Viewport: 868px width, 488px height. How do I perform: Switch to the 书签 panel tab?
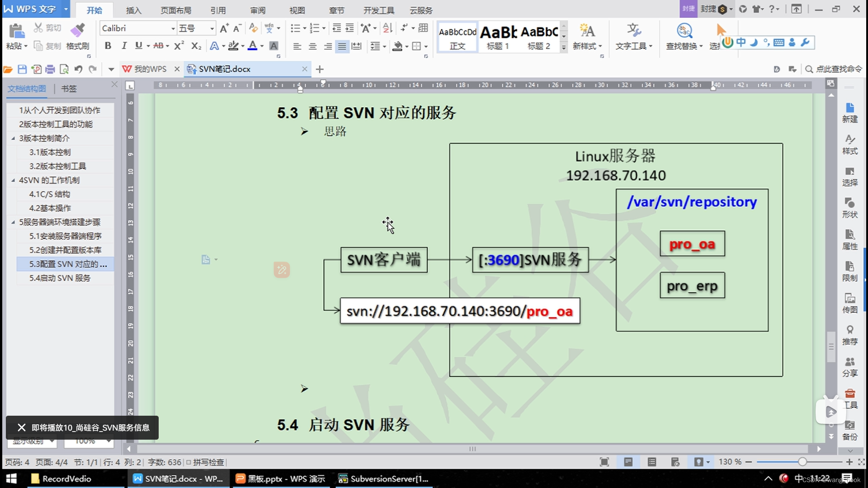coord(69,89)
